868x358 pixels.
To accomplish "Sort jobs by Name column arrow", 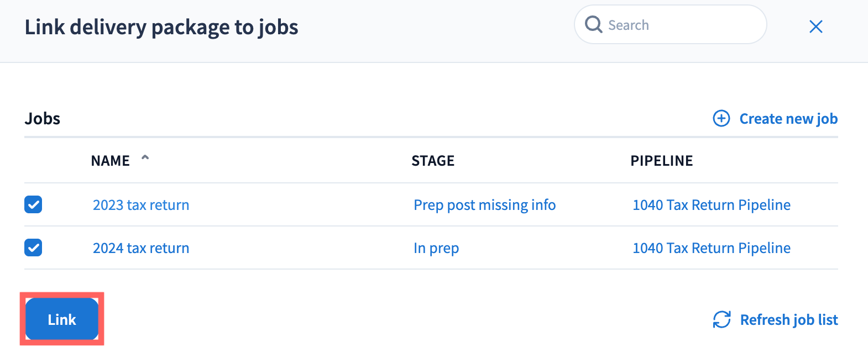I will coord(145,158).
